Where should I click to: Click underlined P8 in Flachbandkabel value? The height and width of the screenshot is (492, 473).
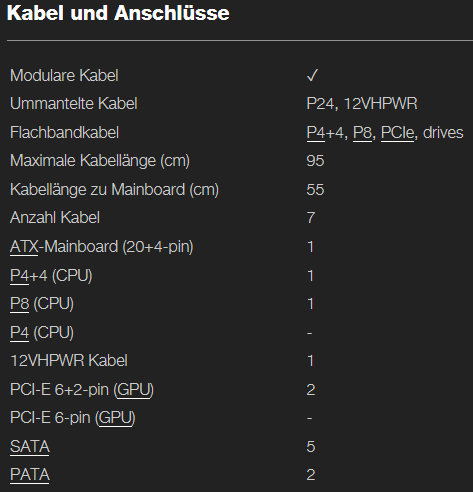click(x=362, y=133)
